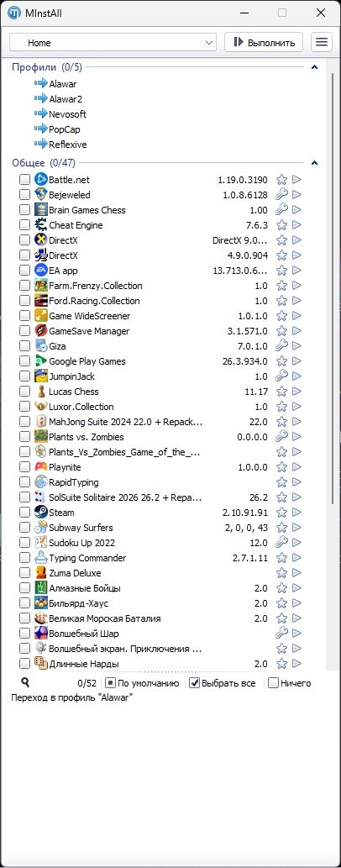Click the key icon for Sudoku Up 2022
The image size is (341, 868).
pos(281,543)
